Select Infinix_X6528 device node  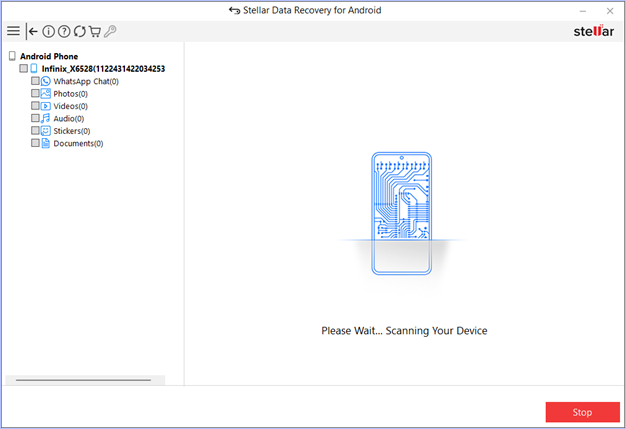click(x=103, y=69)
